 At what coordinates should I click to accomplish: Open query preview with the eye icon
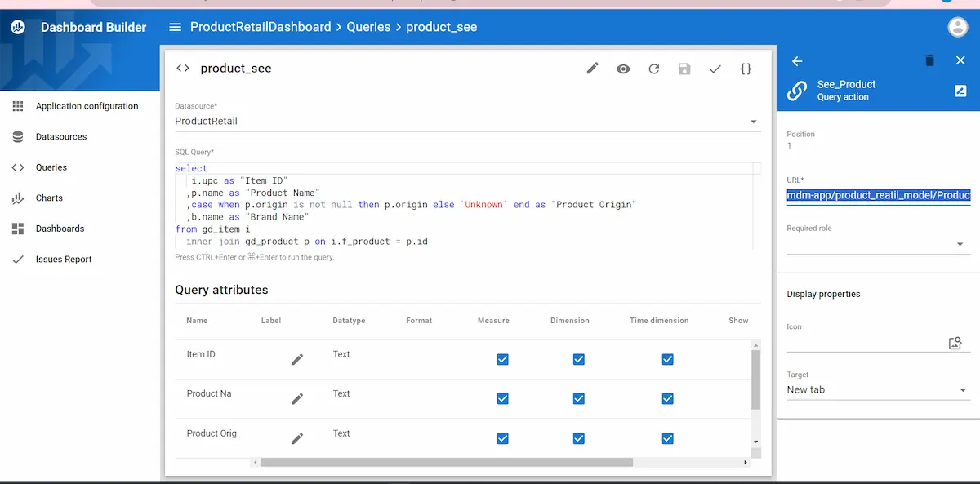point(623,69)
